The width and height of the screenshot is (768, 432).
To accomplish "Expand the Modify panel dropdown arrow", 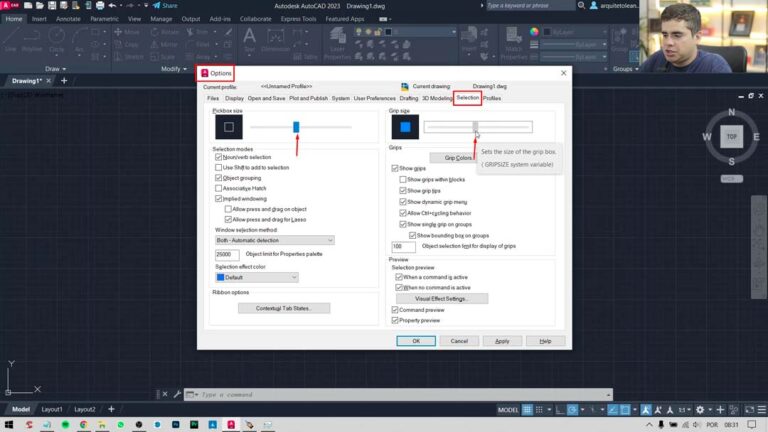I will (185, 69).
